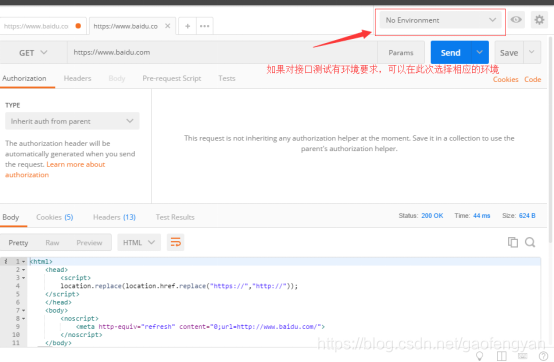
Task: Switch response view to Raw
Action: pos(52,243)
